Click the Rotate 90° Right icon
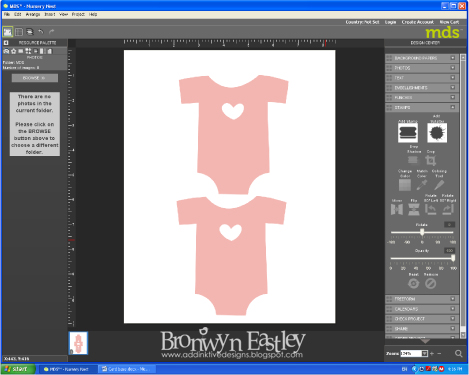The image size is (469, 375). pos(448,209)
